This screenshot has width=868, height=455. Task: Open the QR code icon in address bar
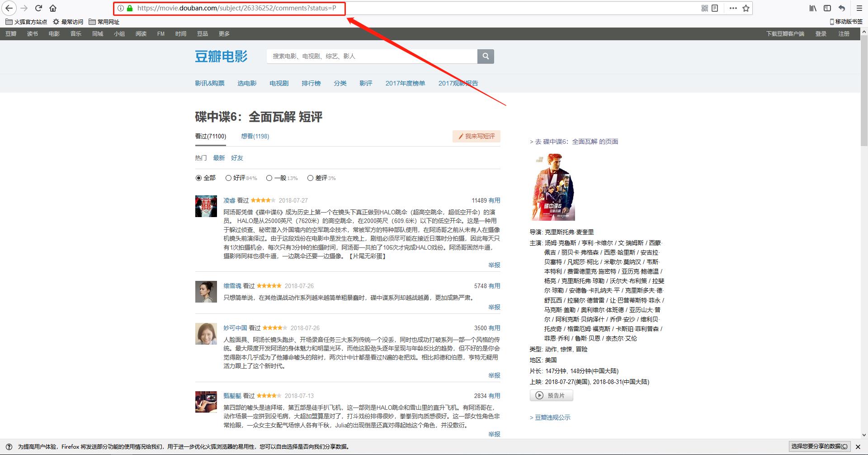click(704, 8)
